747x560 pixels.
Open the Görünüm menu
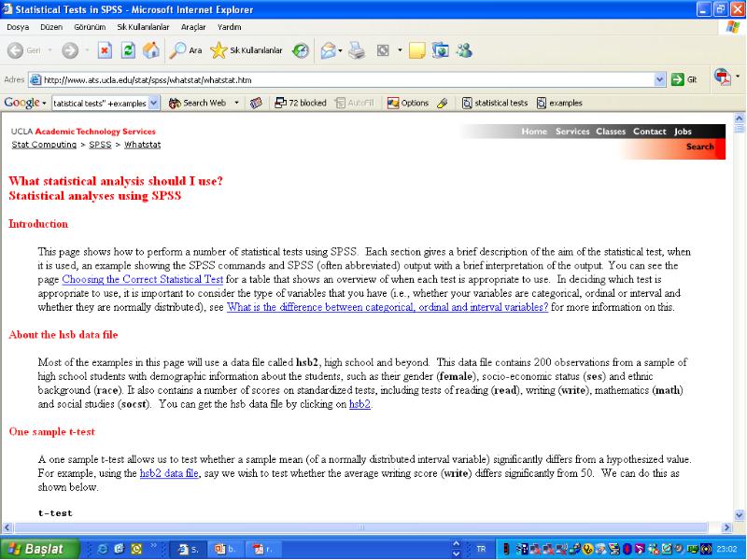90,27
